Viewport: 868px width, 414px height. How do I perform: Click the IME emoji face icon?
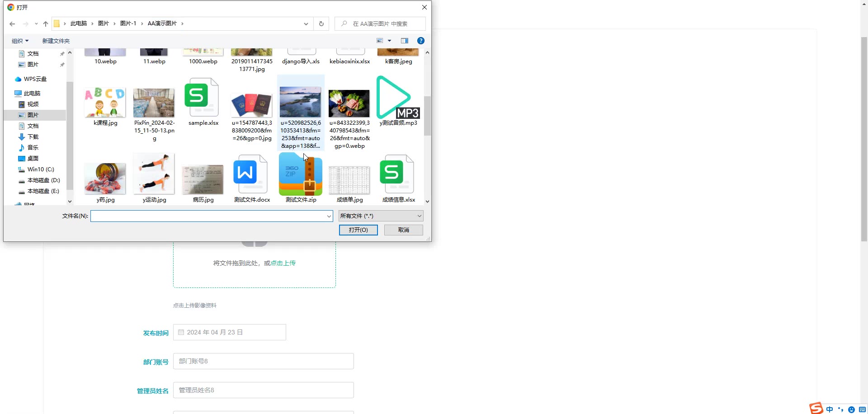(851, 409)
